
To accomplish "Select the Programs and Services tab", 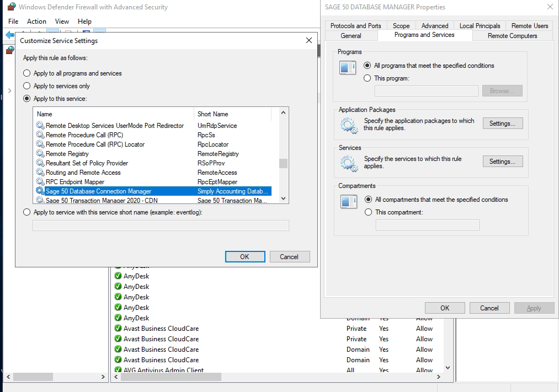I will click(x=424, y=35).
